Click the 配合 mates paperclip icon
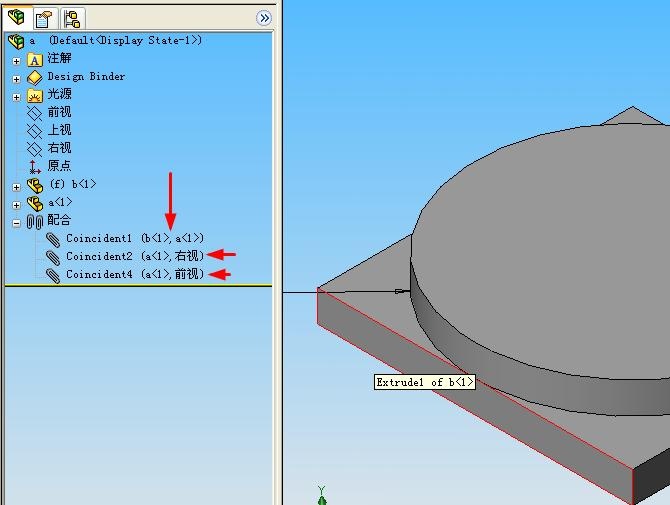The height and width of the screenshot is (505, 670). (35, 222)
